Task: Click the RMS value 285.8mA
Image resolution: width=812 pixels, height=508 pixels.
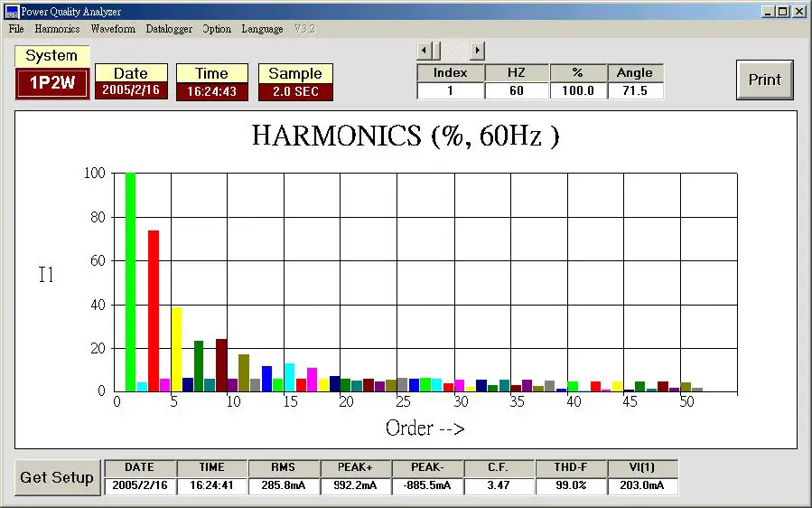Action: (284, 485)
